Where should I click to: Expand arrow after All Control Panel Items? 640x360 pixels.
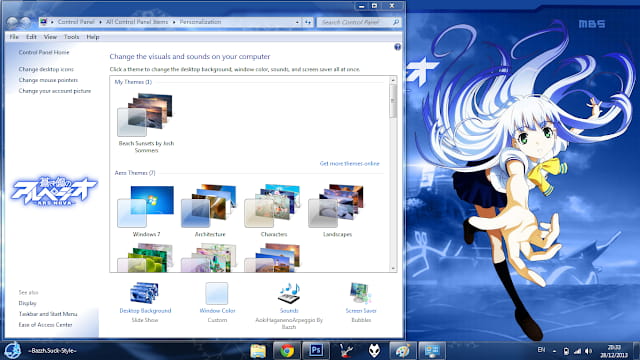click(x=174, y=22)
